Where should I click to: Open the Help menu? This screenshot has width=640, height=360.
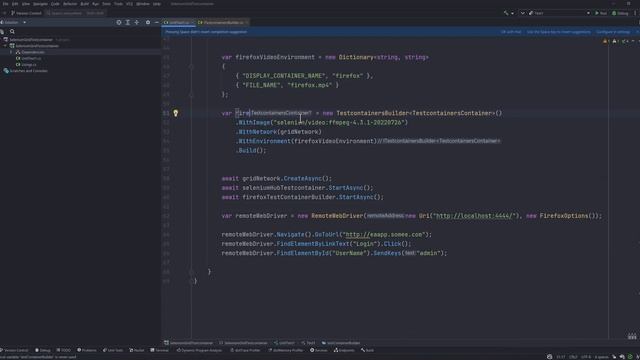tap(157, 4)
